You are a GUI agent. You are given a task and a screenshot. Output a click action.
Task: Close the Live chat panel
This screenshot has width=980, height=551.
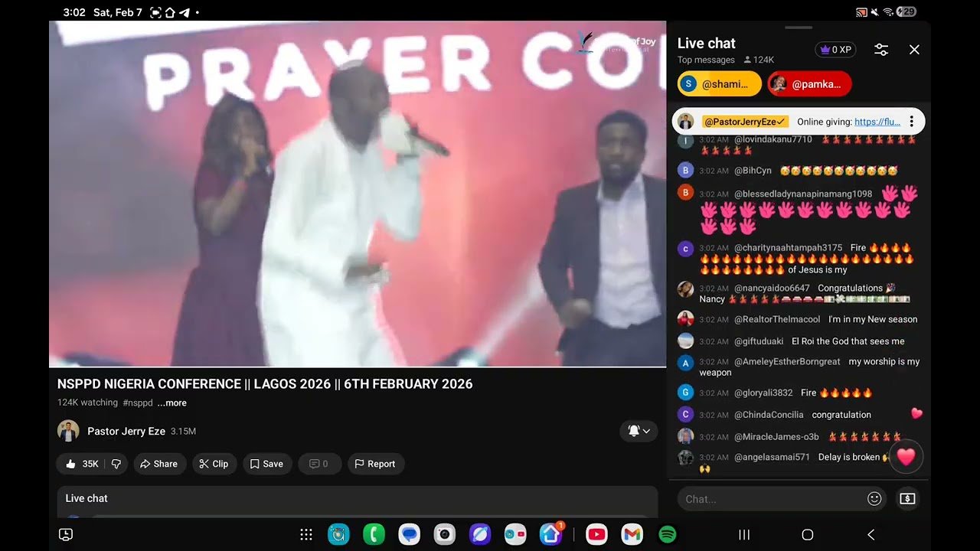click(x=914, y=50)
